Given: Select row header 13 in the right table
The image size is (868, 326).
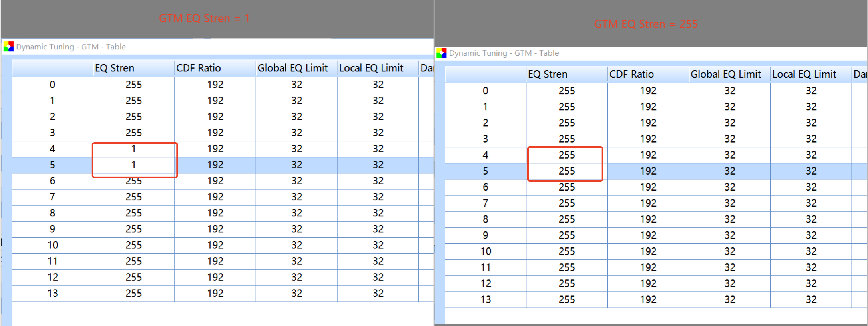Looking at the screenshot, I should point(485,300).
